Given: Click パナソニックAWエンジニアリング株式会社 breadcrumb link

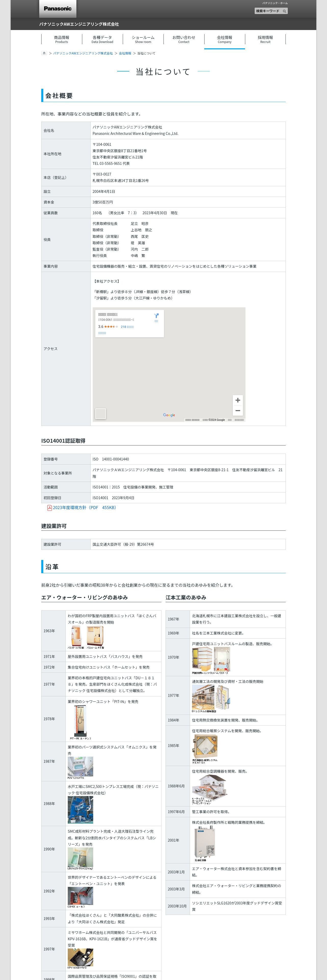Looking at the screenshot, I should pos(83,53).
